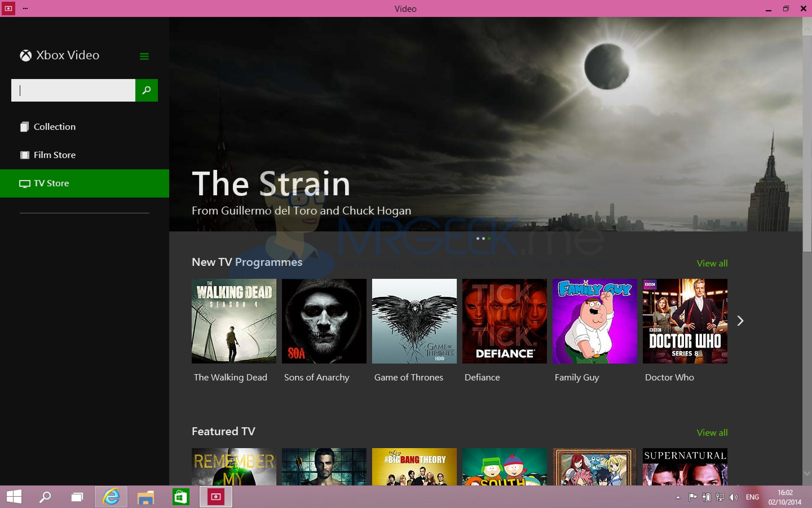The width and height of the screenshot is (812, 508).
Task: Open the archer poster in Featured TV
Action: (x=324, y=467)
